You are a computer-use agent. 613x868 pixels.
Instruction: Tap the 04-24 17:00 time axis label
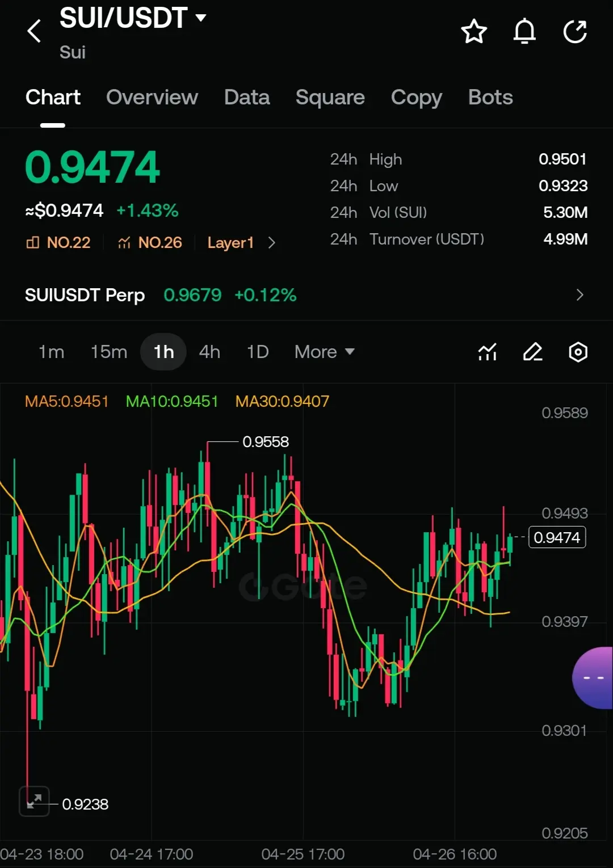(152, 854)
